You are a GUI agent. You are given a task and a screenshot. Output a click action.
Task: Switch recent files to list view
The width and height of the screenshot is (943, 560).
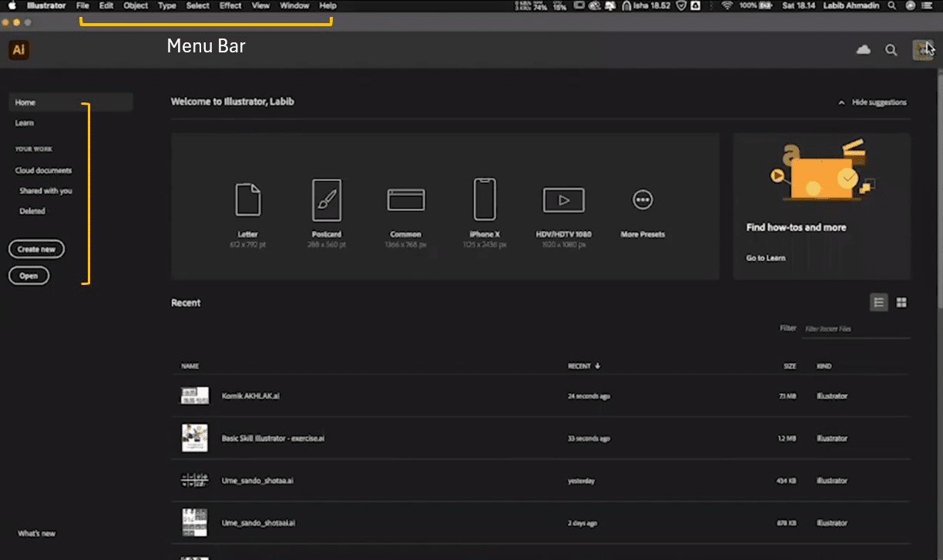coord(878,303)
